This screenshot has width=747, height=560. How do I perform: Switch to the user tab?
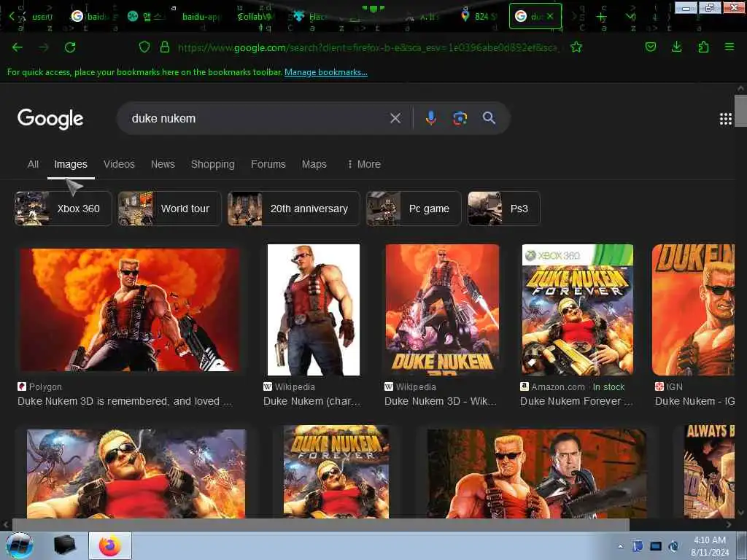click(42, 17)
